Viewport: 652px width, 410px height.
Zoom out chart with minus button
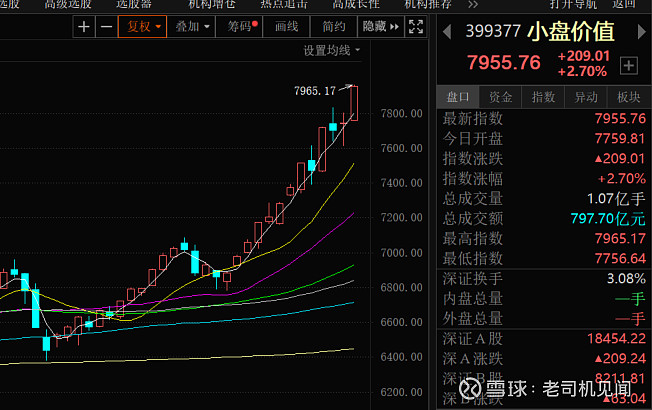(x=106, y=27)
